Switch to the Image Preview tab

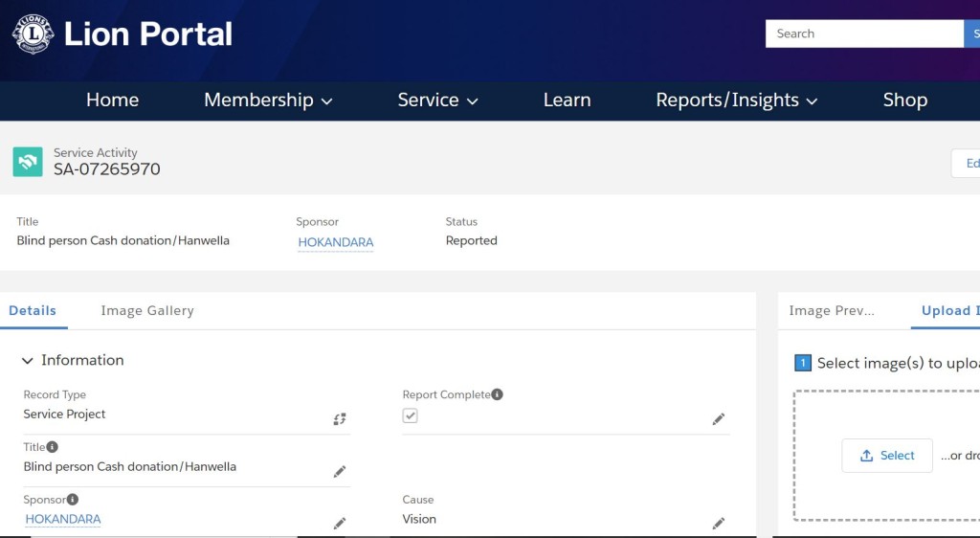coord(832,310)
